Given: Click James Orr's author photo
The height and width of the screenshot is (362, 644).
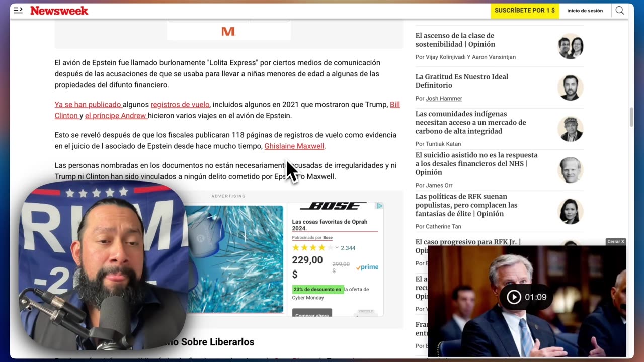Looking at the screenshot, I should coord(571,170).
